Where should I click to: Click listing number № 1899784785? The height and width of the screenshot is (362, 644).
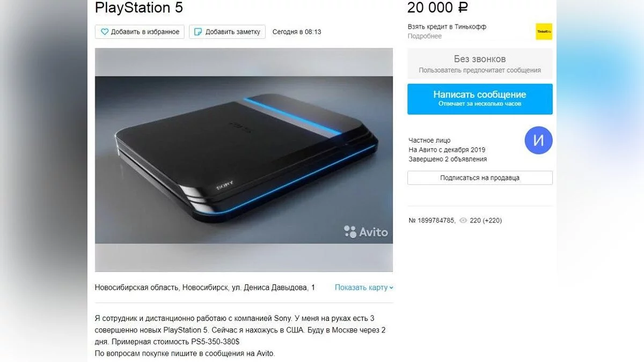click(432, 220)
